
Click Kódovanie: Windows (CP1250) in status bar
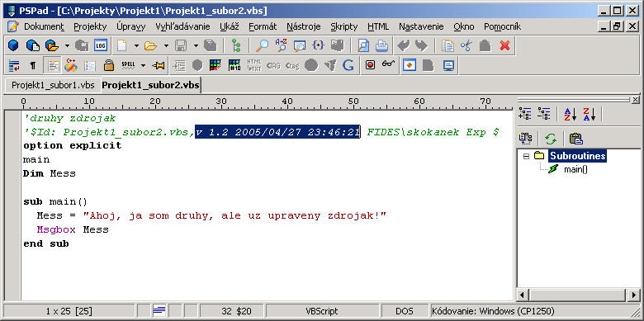(493, 311)
